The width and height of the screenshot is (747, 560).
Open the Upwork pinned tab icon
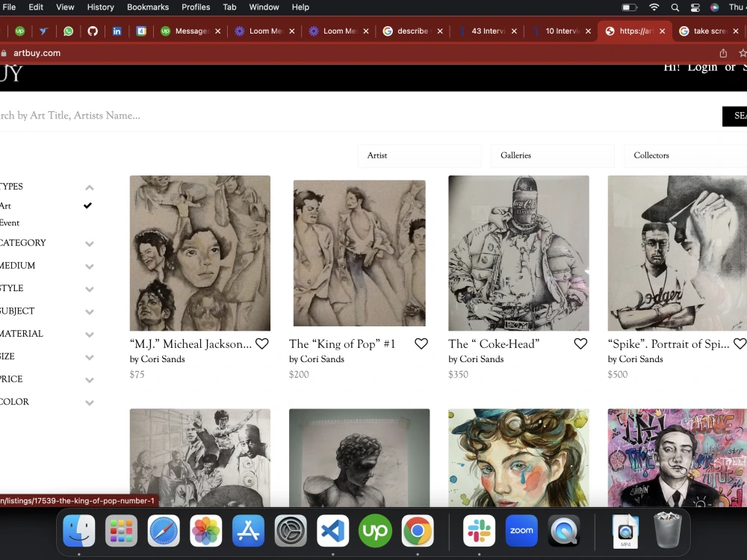coord(19,31)
